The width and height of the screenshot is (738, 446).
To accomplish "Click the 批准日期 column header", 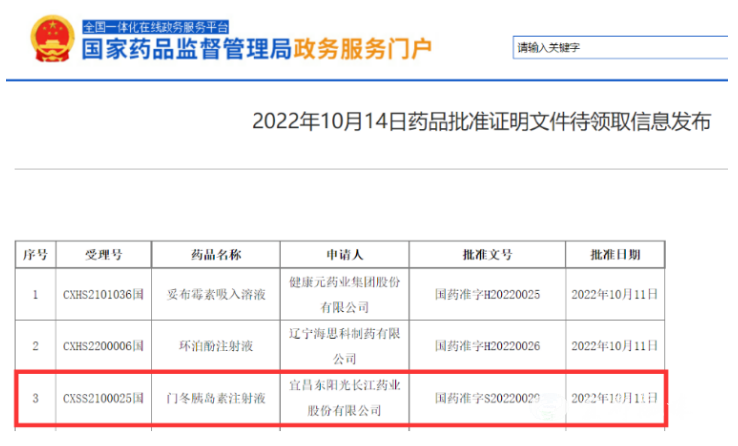I will [x=615, y=255].
